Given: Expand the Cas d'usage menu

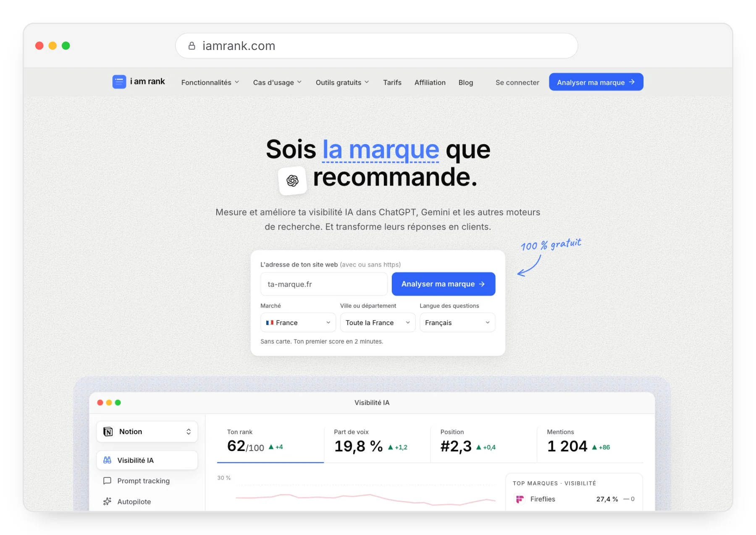Looking at the screenshot, I should 277,82.
